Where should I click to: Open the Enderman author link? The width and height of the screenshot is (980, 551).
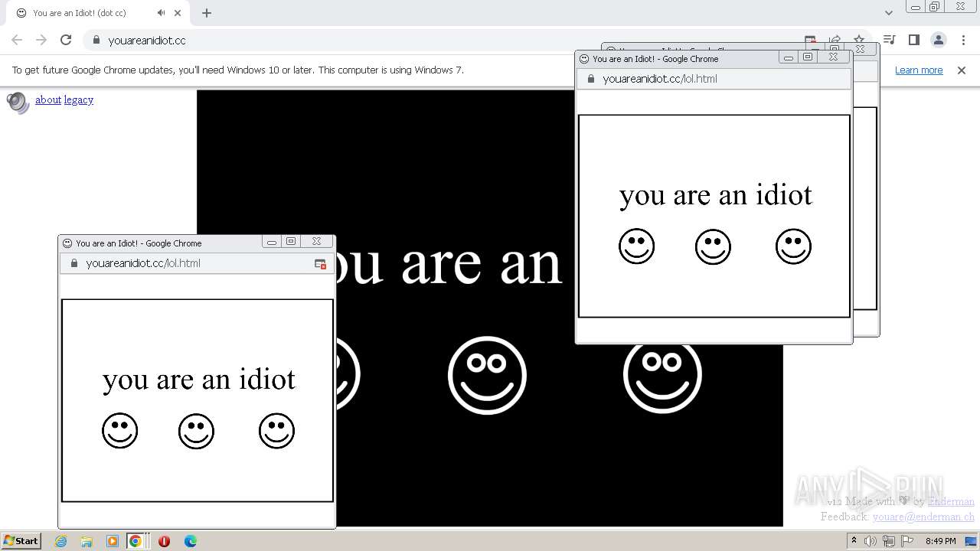coord(951,502)
